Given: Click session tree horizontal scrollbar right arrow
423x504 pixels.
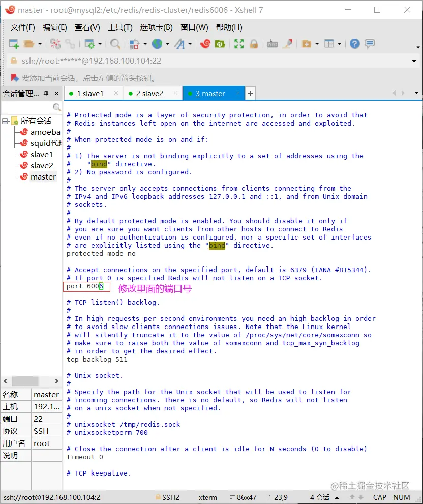Looking at the screenshot, I should [x=56, y=381].
